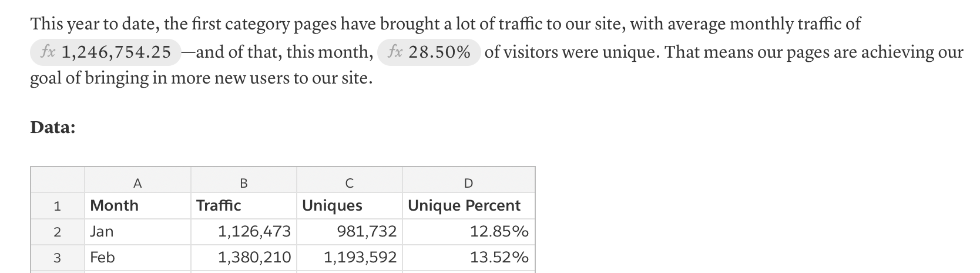Screen dimensions: 980x273
Task: Select cell with 1,126,473 traffic
Action: (243, 232)
